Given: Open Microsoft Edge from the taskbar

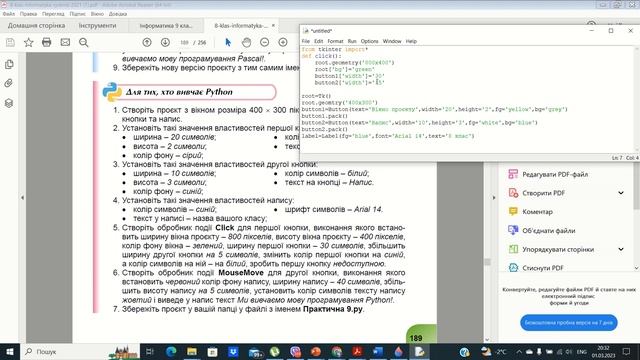Looking at the screenshot, I should click(171, 351).
